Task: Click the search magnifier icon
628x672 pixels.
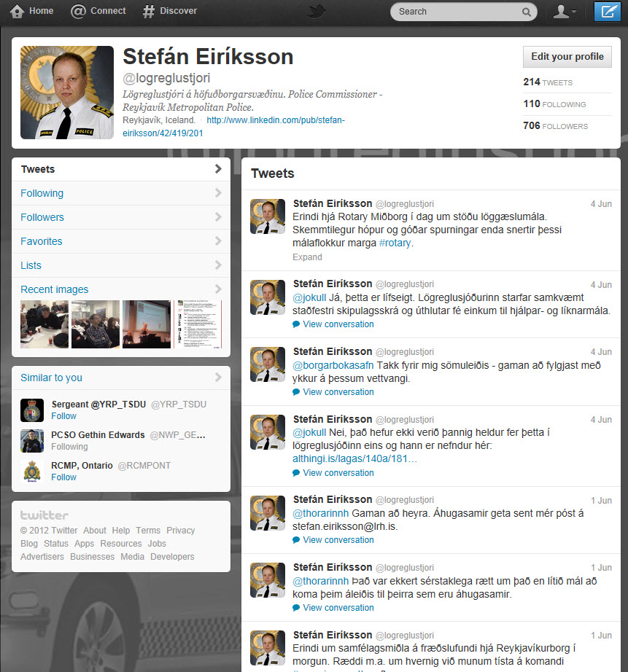Action: pos(527,12)
